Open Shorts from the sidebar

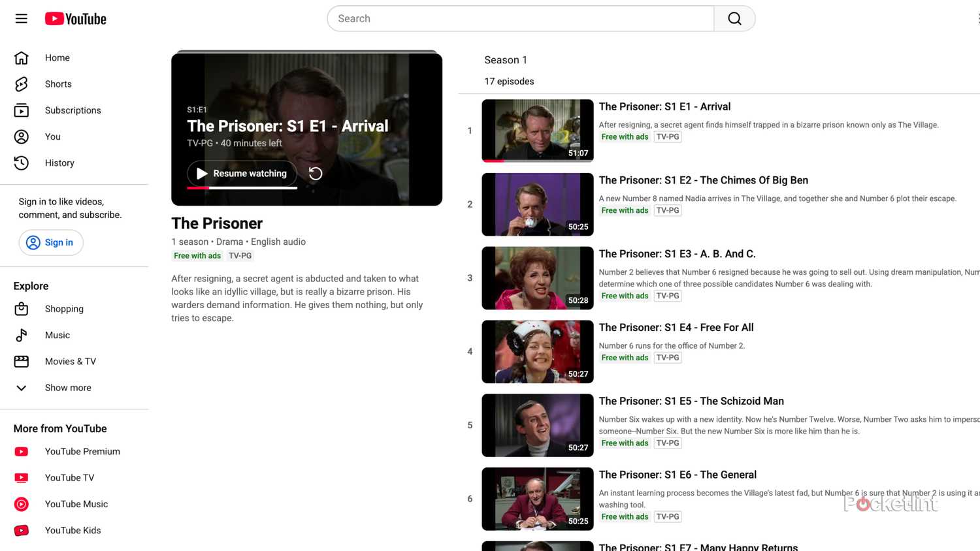click(x=74, y=84)
